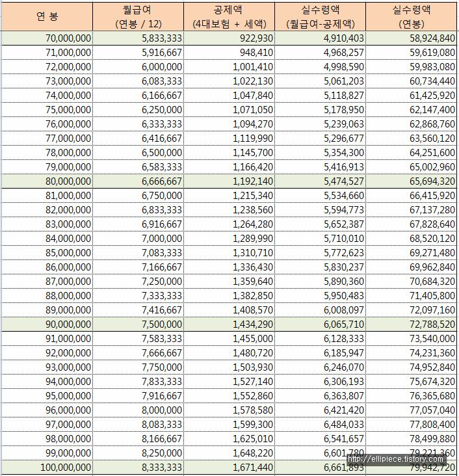Click salary cell 71,000,000
This screenshot has width=459, height=476.
coord(47,53)
